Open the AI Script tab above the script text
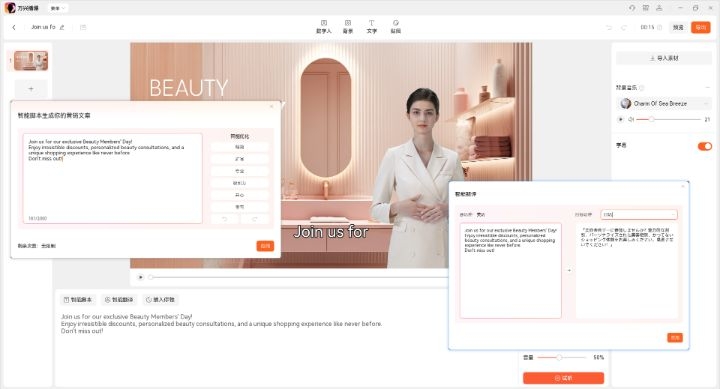This screenshot has height=389, width=720. 78,299
